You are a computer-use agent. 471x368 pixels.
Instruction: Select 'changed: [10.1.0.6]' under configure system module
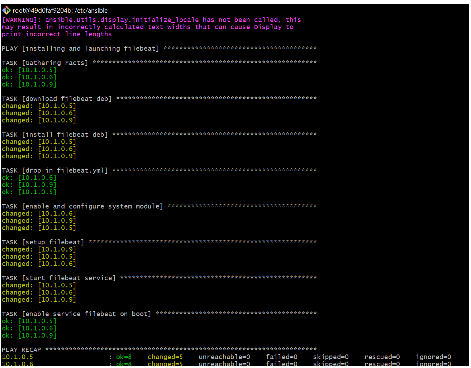[39, 214]
